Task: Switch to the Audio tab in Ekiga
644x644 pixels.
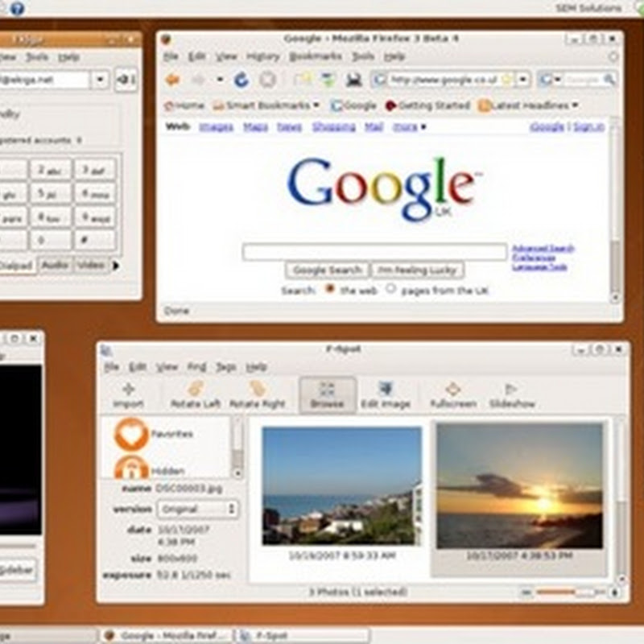Action: [x=56, y=265]
